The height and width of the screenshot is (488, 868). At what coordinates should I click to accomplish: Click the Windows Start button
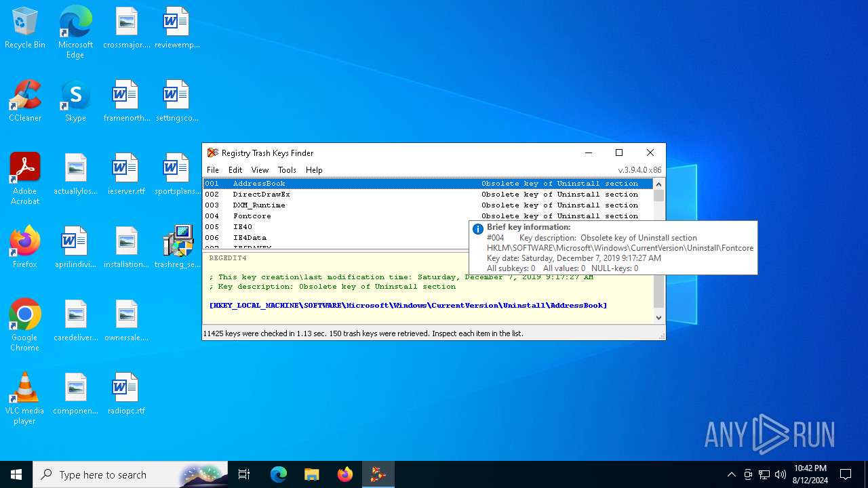click(x=16, y=474)
